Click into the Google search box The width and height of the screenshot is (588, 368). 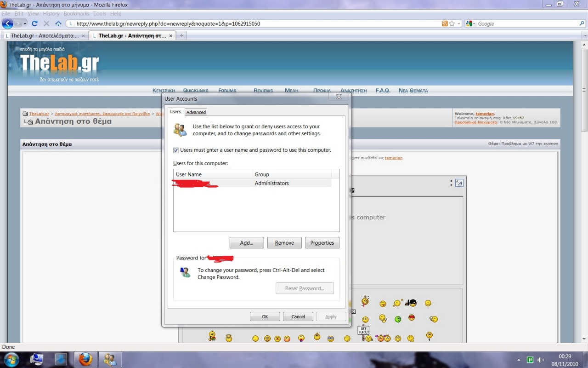[527, 23]
